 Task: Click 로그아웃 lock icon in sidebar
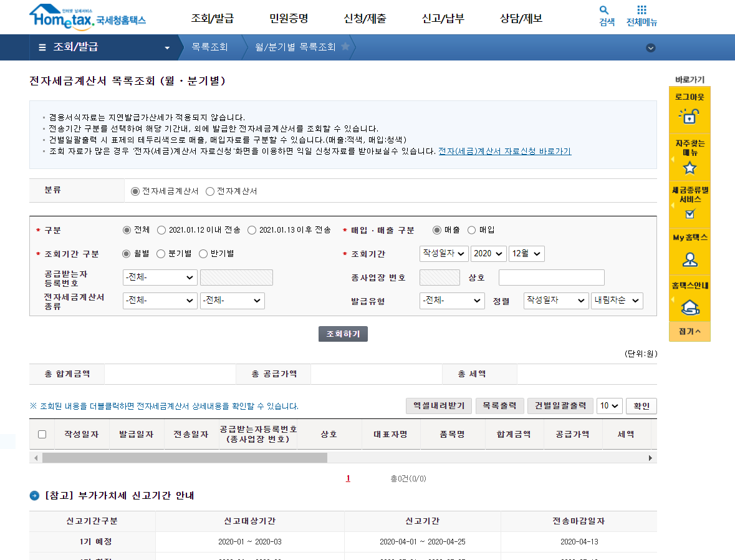click(x=689, y=115)
